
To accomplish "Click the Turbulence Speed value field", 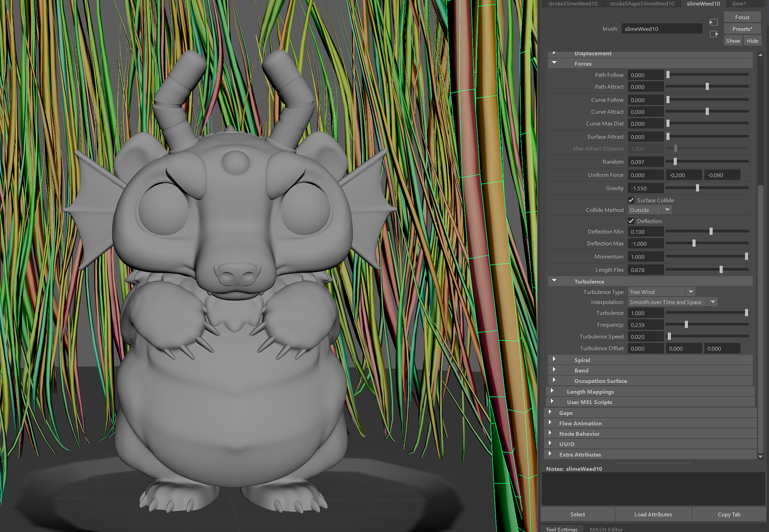I will pos(646,337).
